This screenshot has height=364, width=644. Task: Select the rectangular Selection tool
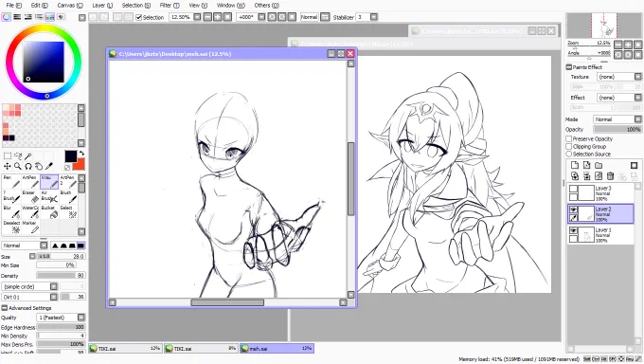[8, 155]
